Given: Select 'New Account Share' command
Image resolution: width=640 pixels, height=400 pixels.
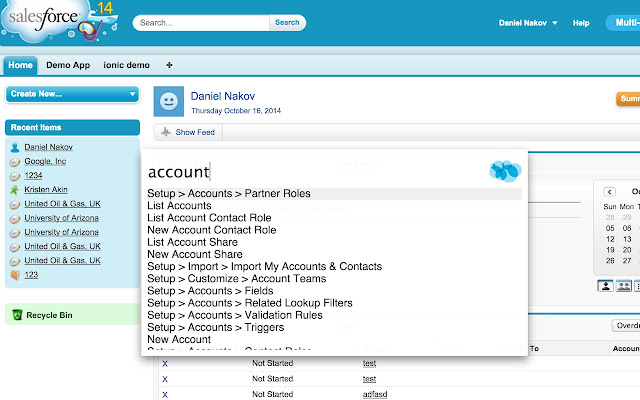Looking at the screenshot, I should (x=195, y=254).
